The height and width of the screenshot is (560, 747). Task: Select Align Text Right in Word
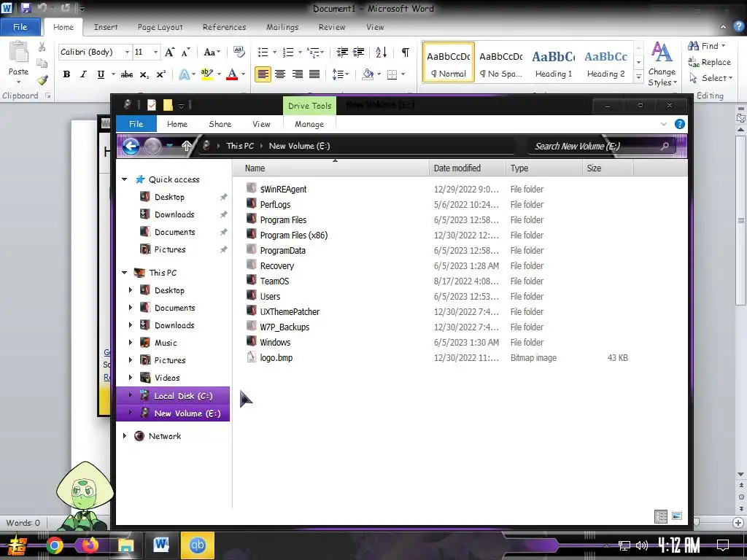(x=298, y=74)
